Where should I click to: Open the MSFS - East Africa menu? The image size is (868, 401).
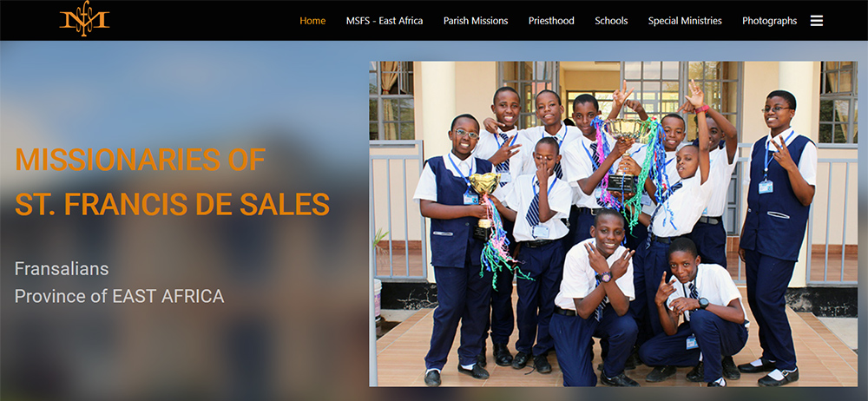click(x=385, y=21)
